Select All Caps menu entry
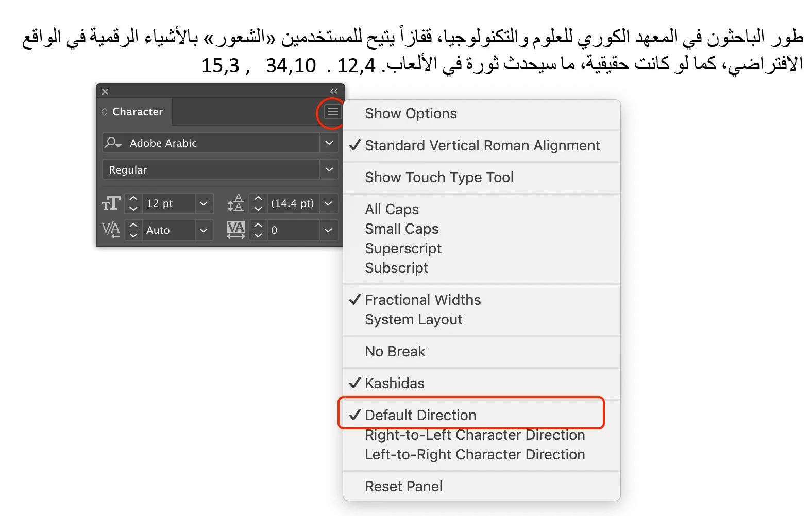Viewport: 812px width, 516px height. click(481, 209)
